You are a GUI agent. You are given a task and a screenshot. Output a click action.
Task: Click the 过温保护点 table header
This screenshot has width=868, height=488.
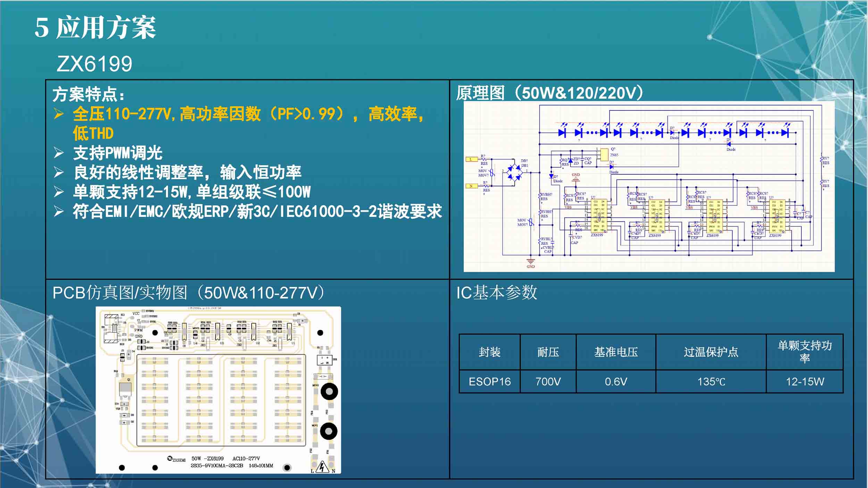pos(711,352)
